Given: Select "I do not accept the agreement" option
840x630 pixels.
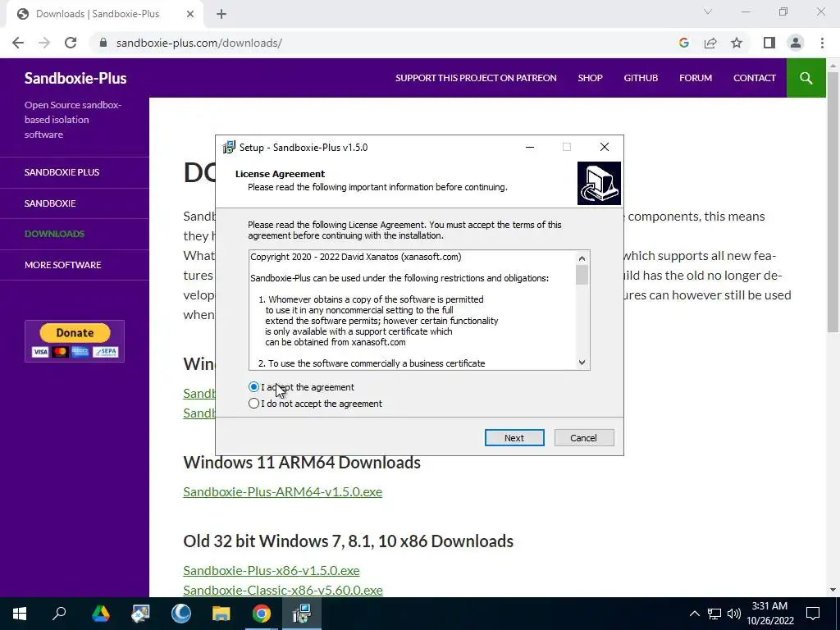Looking at the screenshot, I should point(254,404).
